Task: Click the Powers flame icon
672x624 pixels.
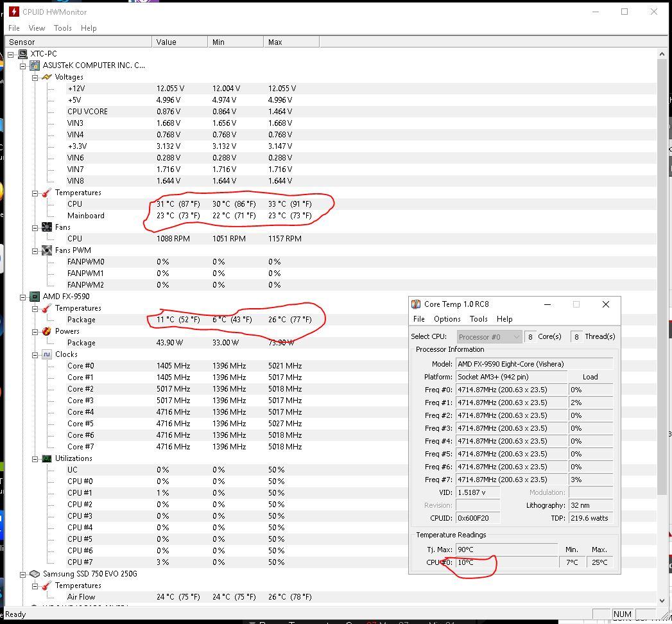Action: tap(46, 331)
